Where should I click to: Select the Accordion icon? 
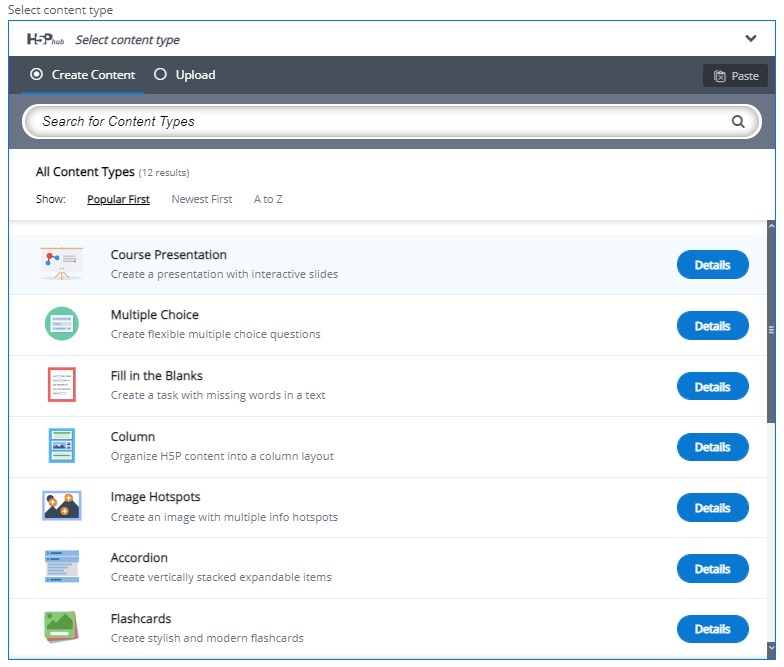(x=62, y=567)
